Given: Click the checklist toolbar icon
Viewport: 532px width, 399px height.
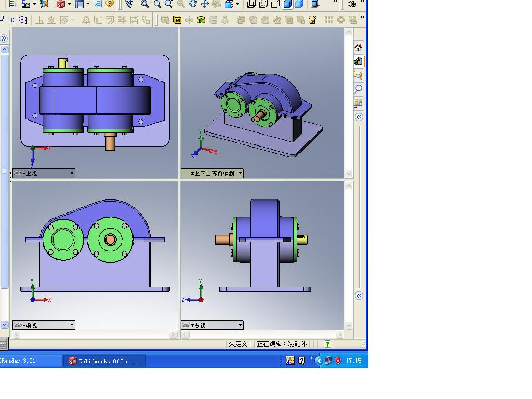Looking at the screenshot, I should (x=98, y=4).
